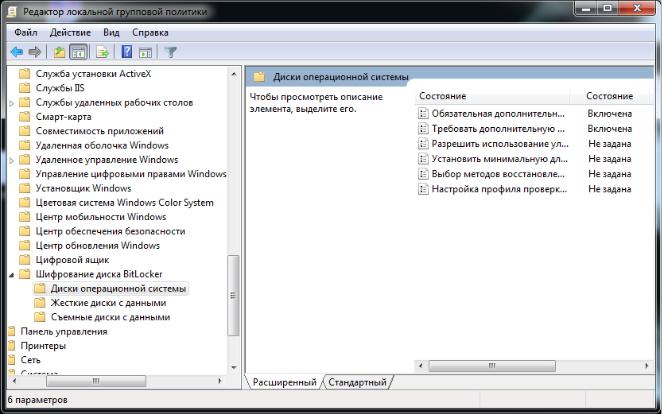Click Не задана status of Выбор методов восстановле...
The width and height of the screenshot is (662, 414).
coord(609,174)
